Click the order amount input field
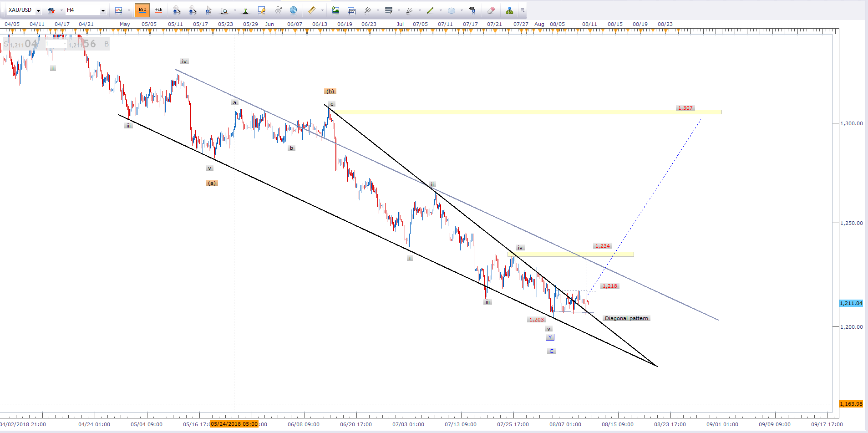The image size is (868, 433). 56,44
